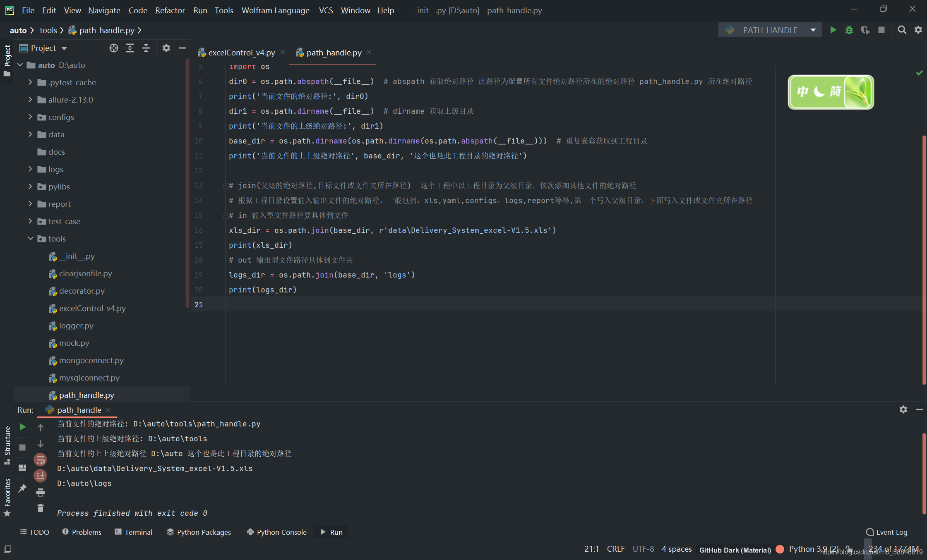Start debugging with the bug icon
The height and width of the screenshot is (560, 927).
click(x=849, y=30)
